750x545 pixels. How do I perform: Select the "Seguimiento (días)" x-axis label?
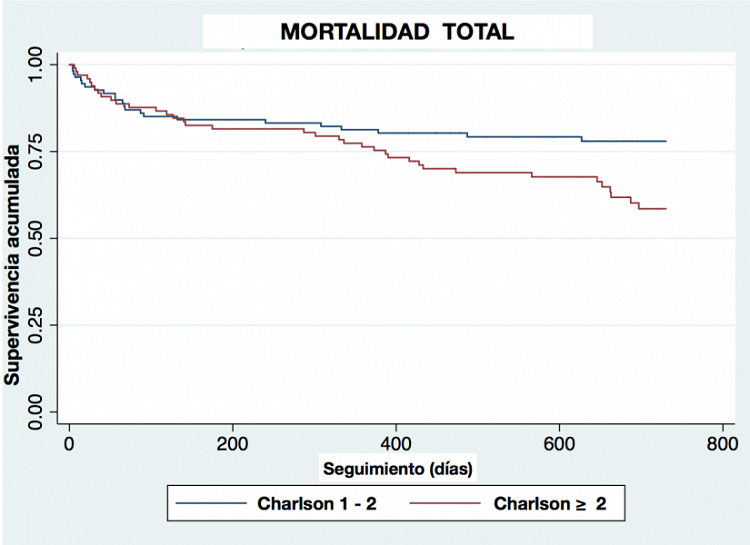tap(397, 467)
